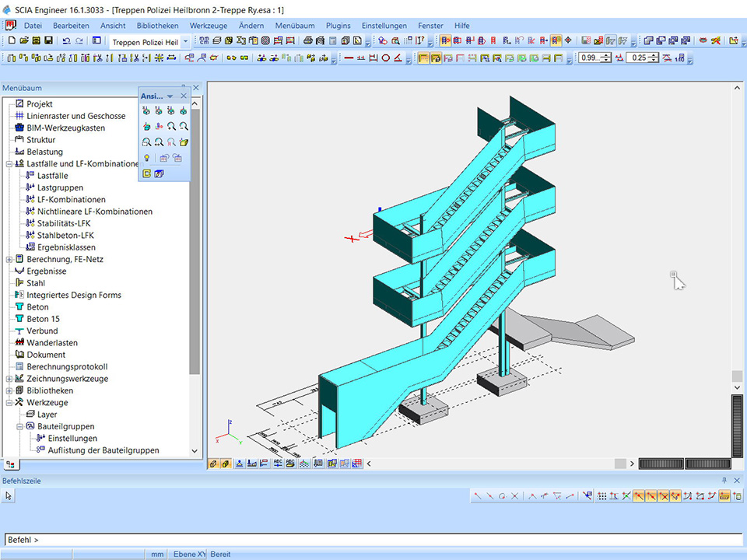Click the print icon in the top toolbar
The width and height of the screenshot is (747, 560).
[308, 40]
